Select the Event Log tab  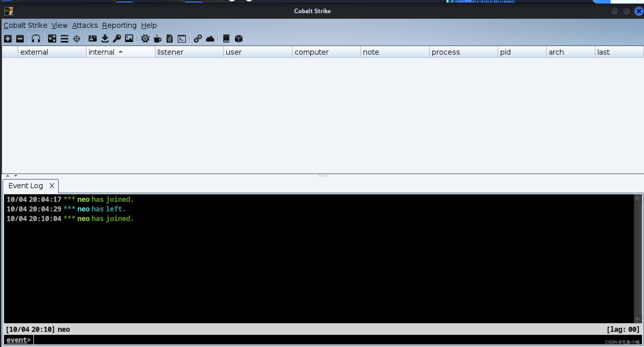tap(26, 185)
